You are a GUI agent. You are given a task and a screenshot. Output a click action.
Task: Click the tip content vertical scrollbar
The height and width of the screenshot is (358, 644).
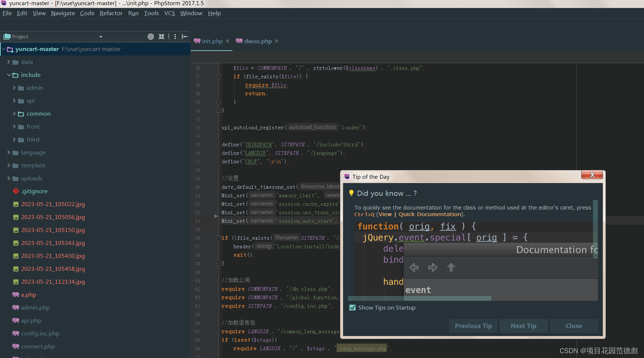click(x=595, y=229)
